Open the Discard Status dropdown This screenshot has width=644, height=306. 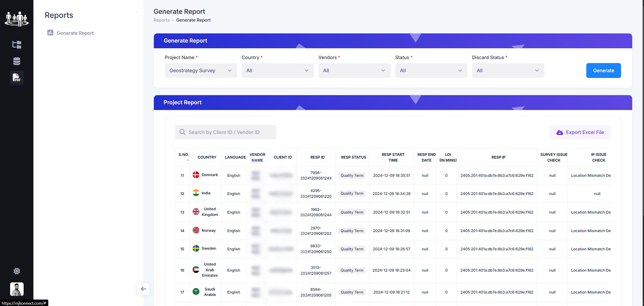(x=508, y=71)
